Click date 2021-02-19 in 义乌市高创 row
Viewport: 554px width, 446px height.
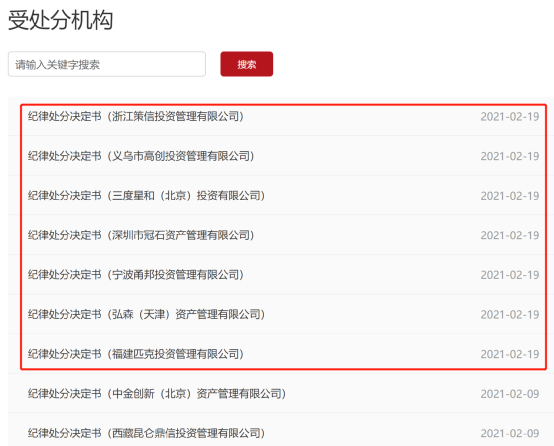coord(510,156)
